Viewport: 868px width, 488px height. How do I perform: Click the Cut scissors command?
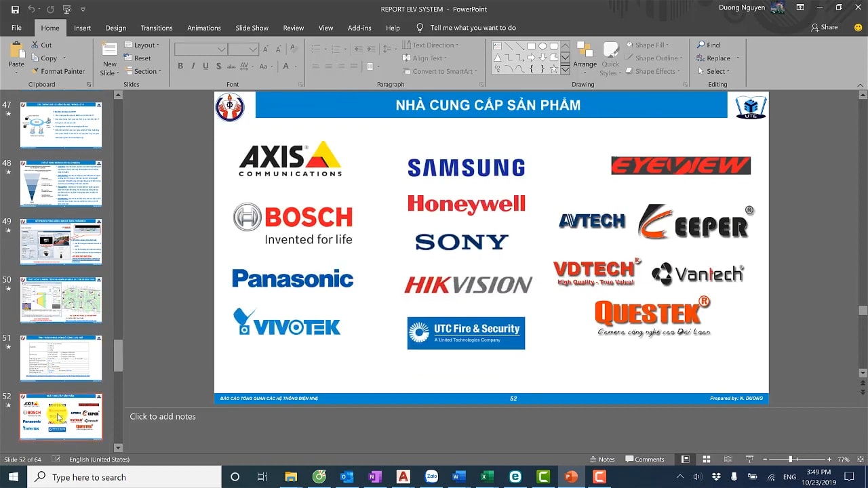pyautogui.click(x=41, y=45)
